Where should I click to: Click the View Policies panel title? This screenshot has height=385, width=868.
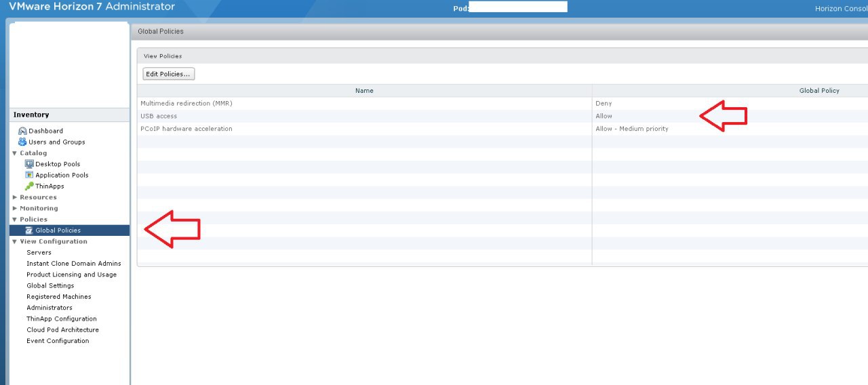pyautogui.click(x=163, y=56)
